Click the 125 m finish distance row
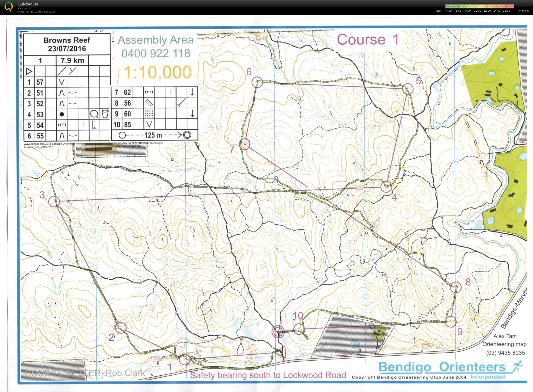This screenshot has width=533, height=392. coord(154,135)
